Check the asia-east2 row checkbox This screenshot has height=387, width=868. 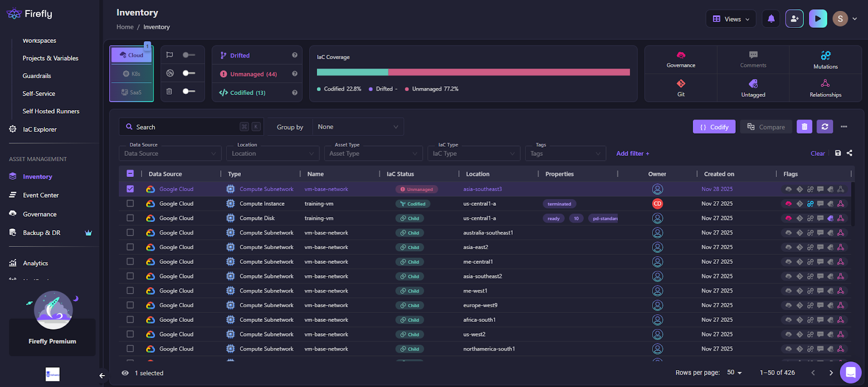coord(130,247)
